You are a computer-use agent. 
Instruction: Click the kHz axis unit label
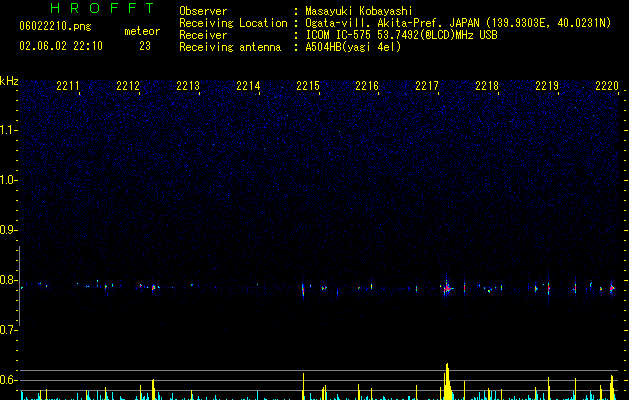(x=9, y=81)
